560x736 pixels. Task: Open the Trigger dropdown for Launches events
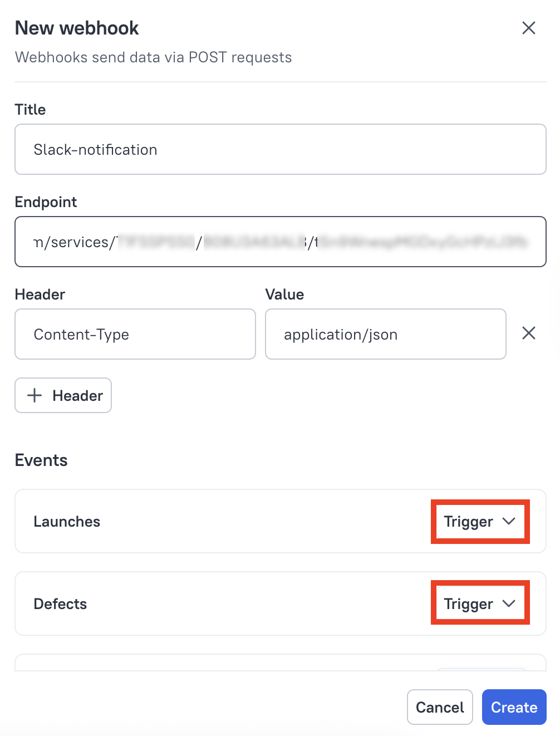pos(479,522)
